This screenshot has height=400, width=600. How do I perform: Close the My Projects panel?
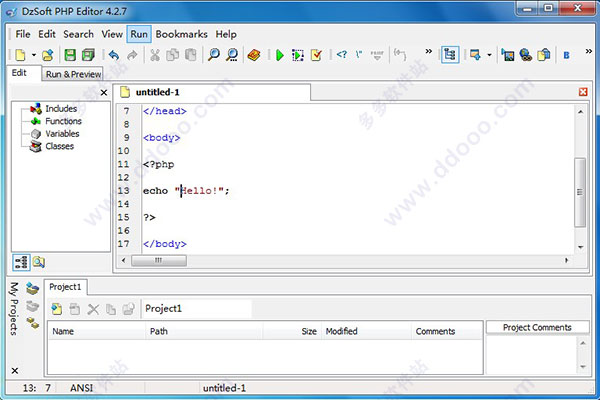(x=15, y=371)
